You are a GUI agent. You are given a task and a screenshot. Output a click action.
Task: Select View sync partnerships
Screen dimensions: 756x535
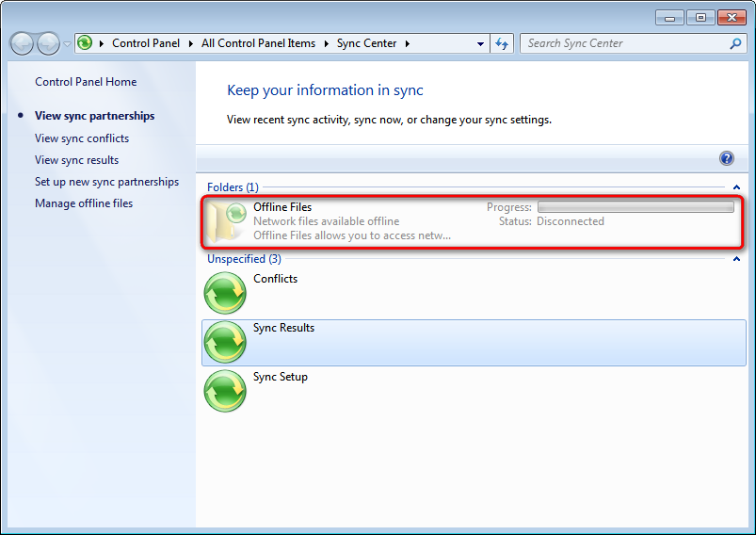click(94, 116)
